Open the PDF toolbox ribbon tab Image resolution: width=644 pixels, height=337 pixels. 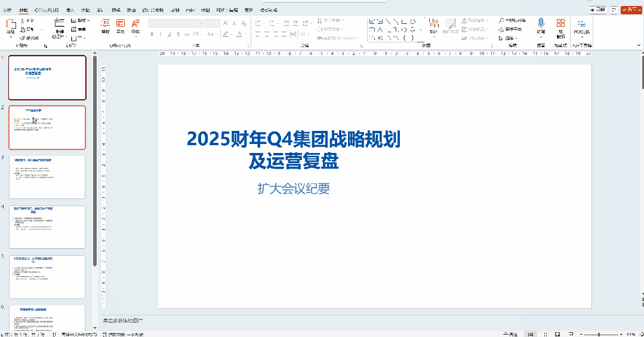[x=227, y=10]
